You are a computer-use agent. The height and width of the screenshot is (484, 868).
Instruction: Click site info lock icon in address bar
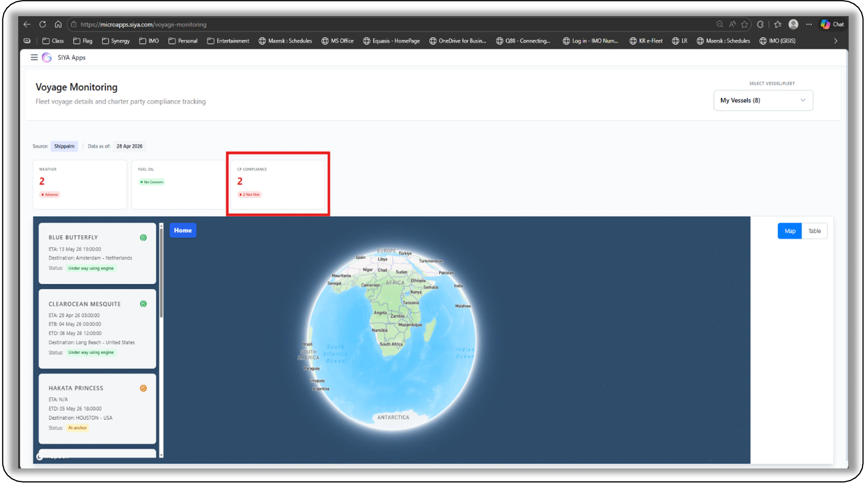point(74,24)
